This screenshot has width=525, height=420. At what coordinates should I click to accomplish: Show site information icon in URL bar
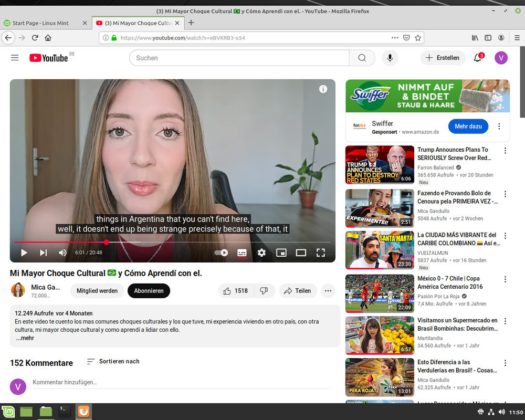coord(106,38)
